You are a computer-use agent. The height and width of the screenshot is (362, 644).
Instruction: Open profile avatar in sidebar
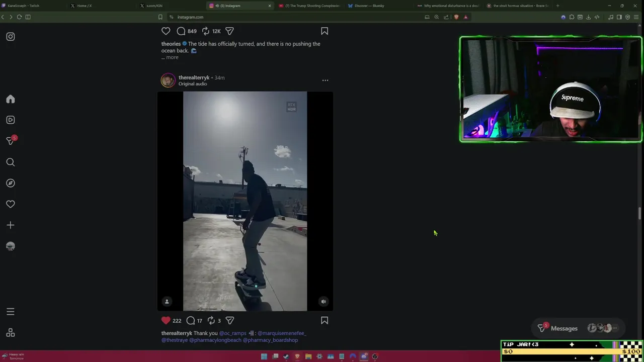coord(11,246)
